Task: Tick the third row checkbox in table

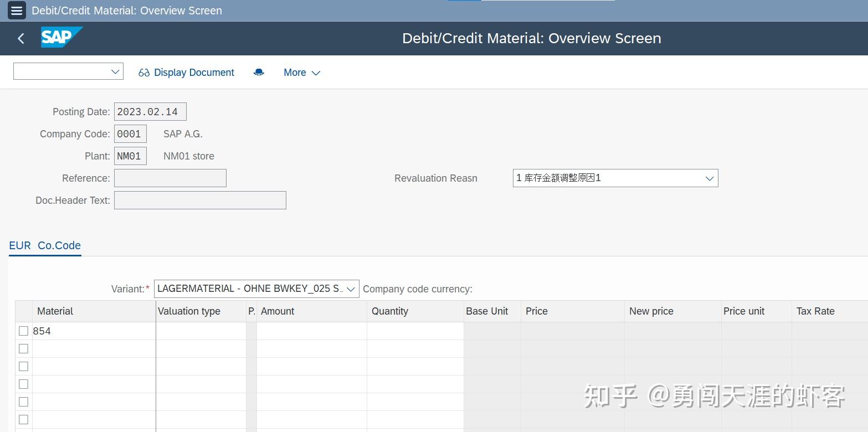Action: [x=23, y=367]
